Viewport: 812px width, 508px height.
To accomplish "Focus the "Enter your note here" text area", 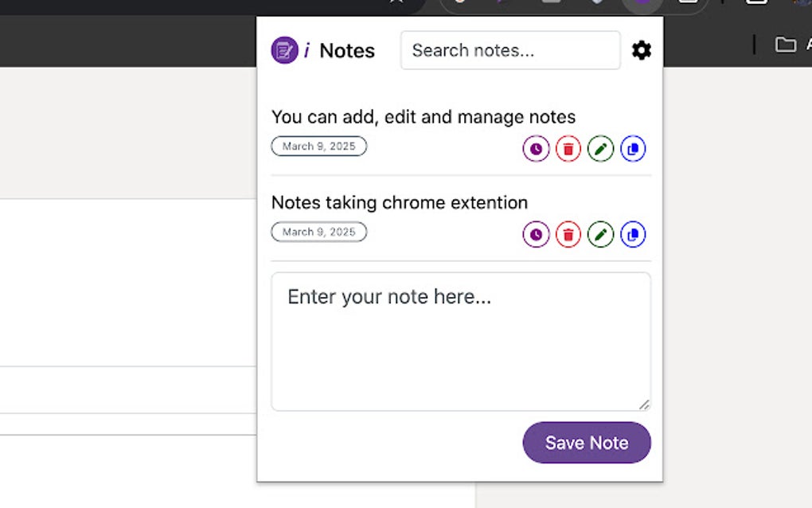I will pyautogui.click(x=460, y=340).
